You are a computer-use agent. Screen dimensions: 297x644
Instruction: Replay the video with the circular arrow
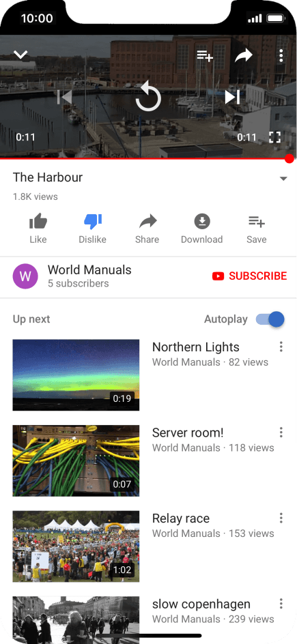pyautogui.click(x=148, y=96)
